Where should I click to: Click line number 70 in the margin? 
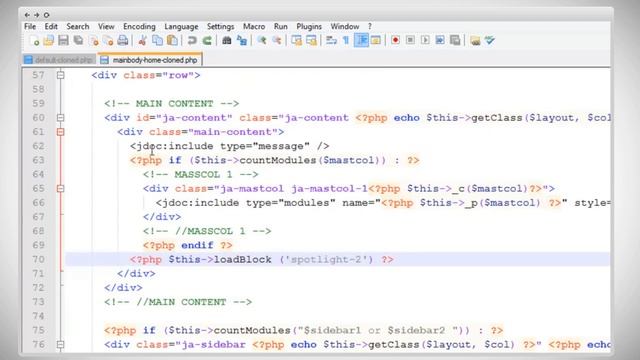point(38,260)
